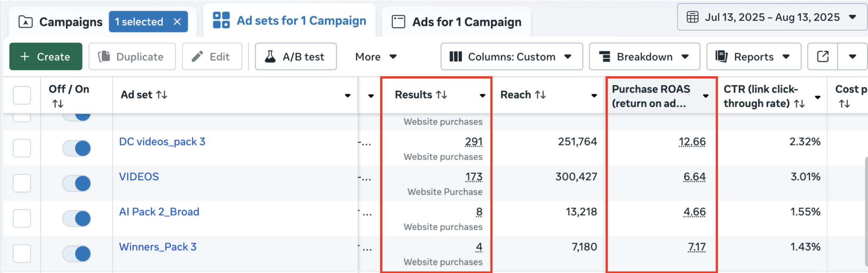The height and width of the screenshot is (273, 868).
Task: Tick the Winners_Pack 3 row checkbox
Action: pos(22,254)
